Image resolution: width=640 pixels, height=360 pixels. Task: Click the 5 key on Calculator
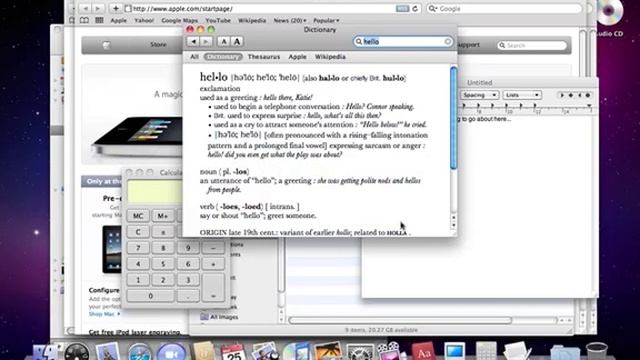(163, 264)
